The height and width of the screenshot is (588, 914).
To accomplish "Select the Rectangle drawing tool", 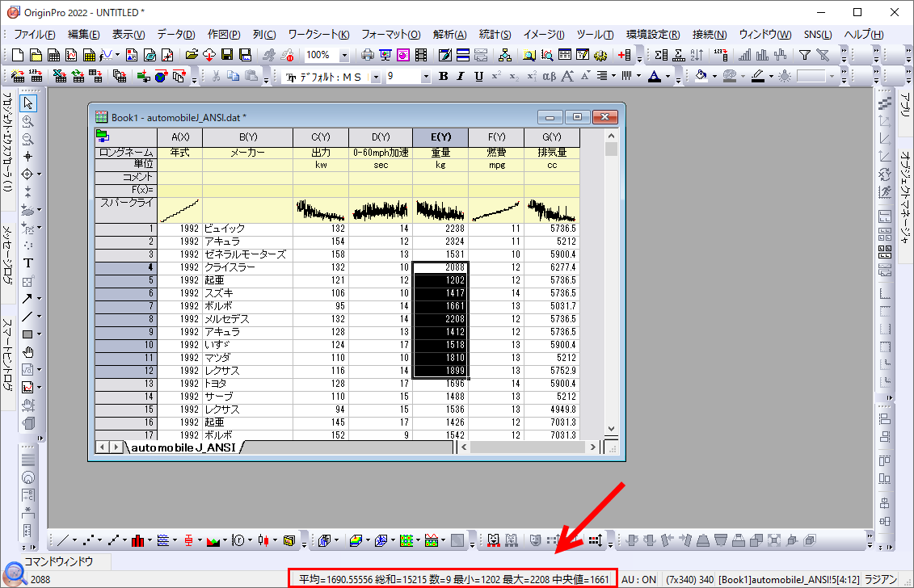I will (27, 334).
